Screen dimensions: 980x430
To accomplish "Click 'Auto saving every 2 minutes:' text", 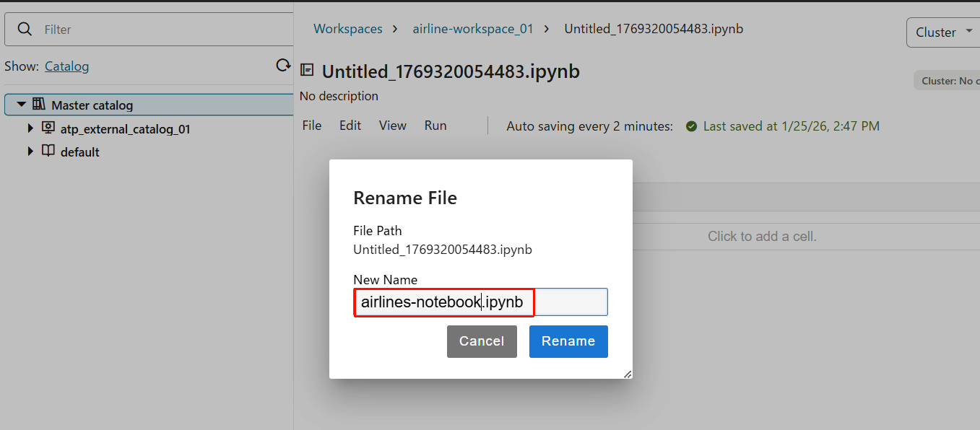I will [x=589, y=126].
